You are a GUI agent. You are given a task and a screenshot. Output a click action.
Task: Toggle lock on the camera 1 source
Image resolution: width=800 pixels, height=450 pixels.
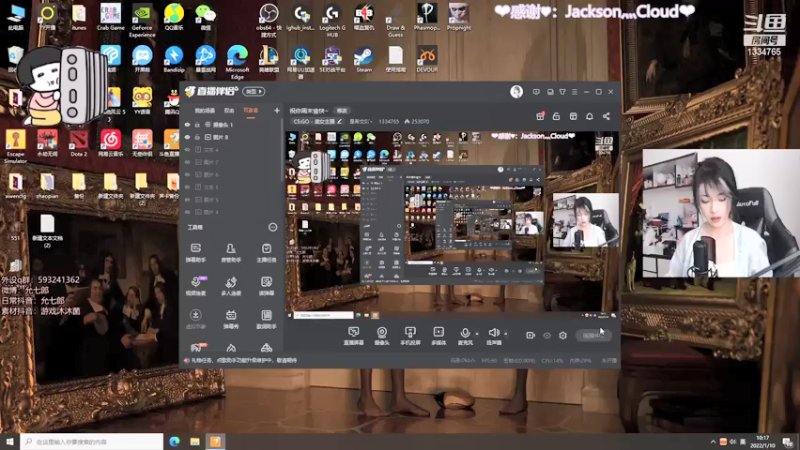[x=197, y=124]
